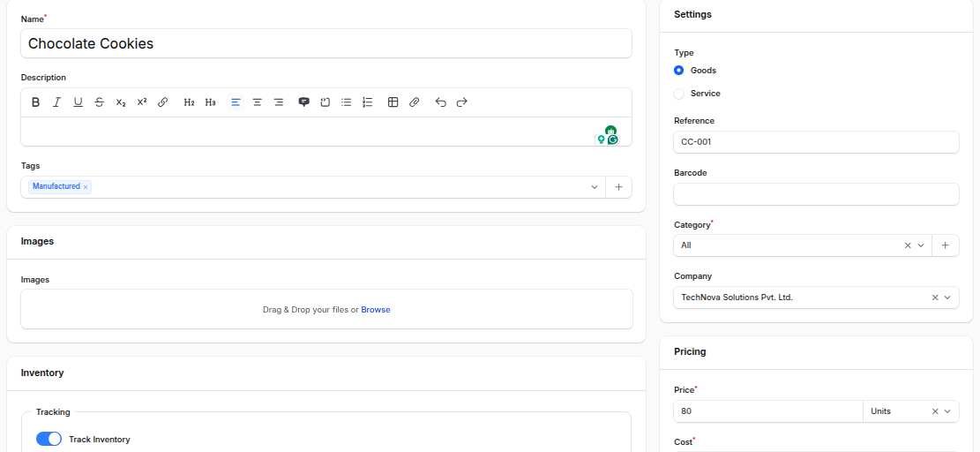Attach a file with paperclip icon
Screen dimensions: 980x452
(415, 102)
